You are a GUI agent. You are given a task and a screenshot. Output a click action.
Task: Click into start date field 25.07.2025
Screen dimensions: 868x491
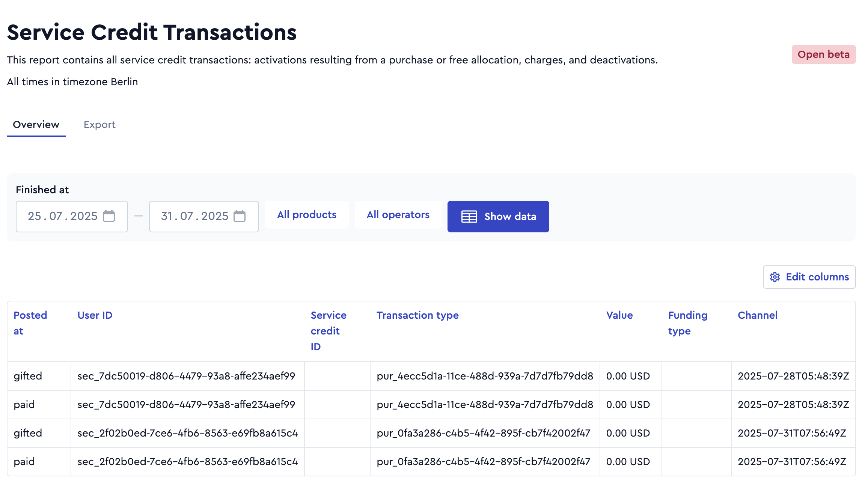coord(72,217)
